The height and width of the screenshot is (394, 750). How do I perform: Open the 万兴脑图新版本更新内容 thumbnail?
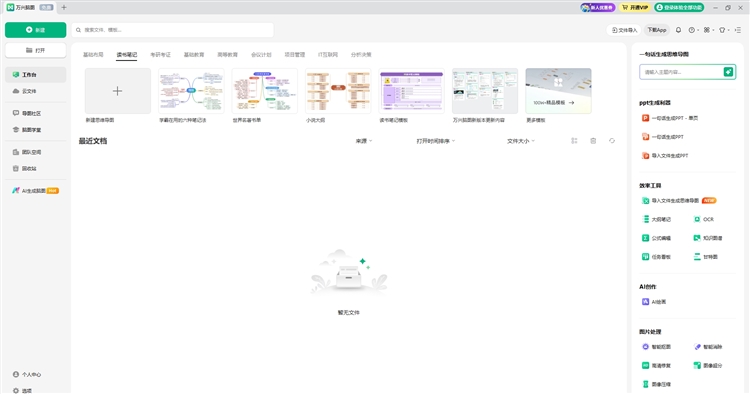(x=485, y=91)
